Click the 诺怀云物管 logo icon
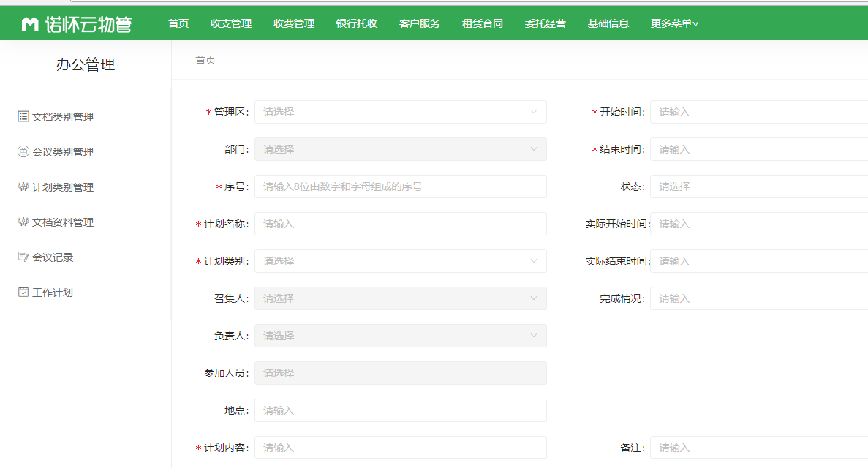 click(x=30, y=24)
